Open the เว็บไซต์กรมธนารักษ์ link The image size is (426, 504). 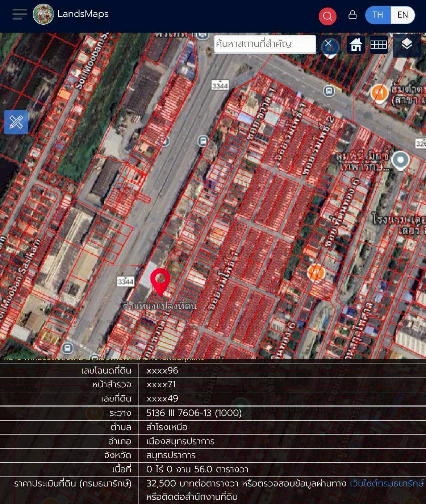pos(387,483)
